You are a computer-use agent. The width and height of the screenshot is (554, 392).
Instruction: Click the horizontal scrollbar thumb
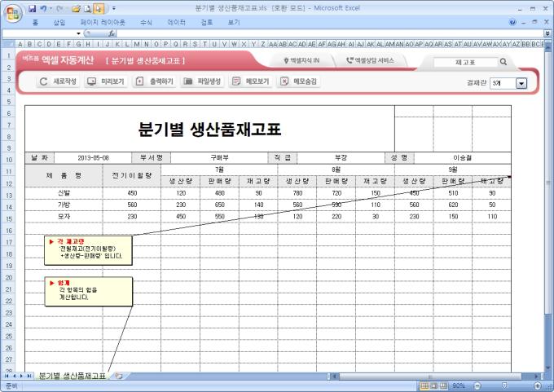click(x=429, y=376)
